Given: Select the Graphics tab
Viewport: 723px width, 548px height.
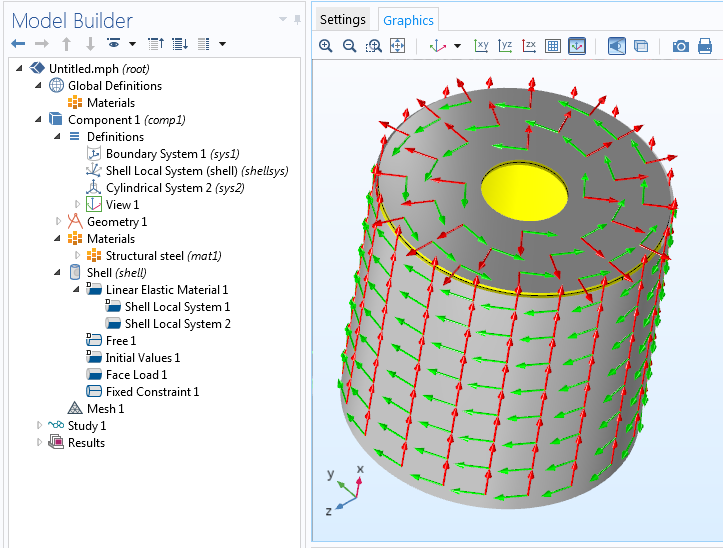Looking at the screenshot, I should pyautogui.click(x=409, y=20).
